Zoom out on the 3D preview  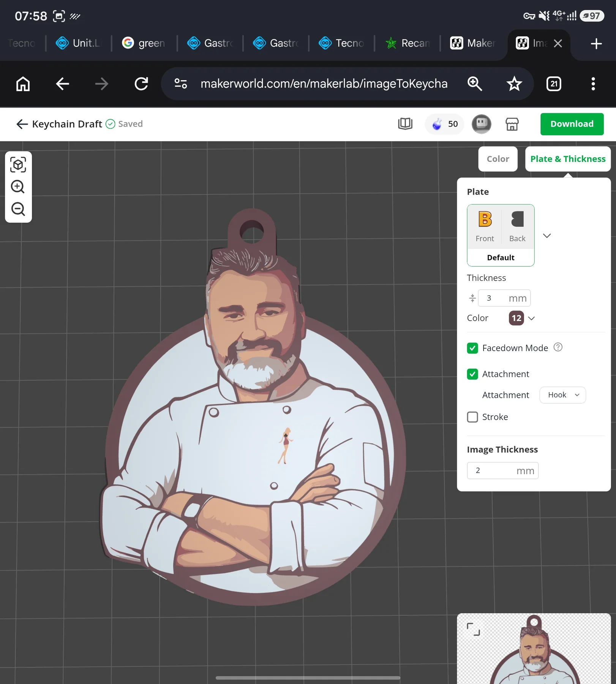[x=18, y=209]
